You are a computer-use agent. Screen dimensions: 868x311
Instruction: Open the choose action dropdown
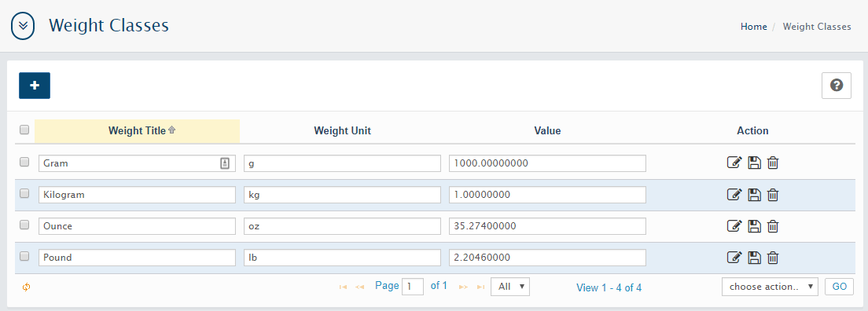pyautogui.click(x=770, y=287)
